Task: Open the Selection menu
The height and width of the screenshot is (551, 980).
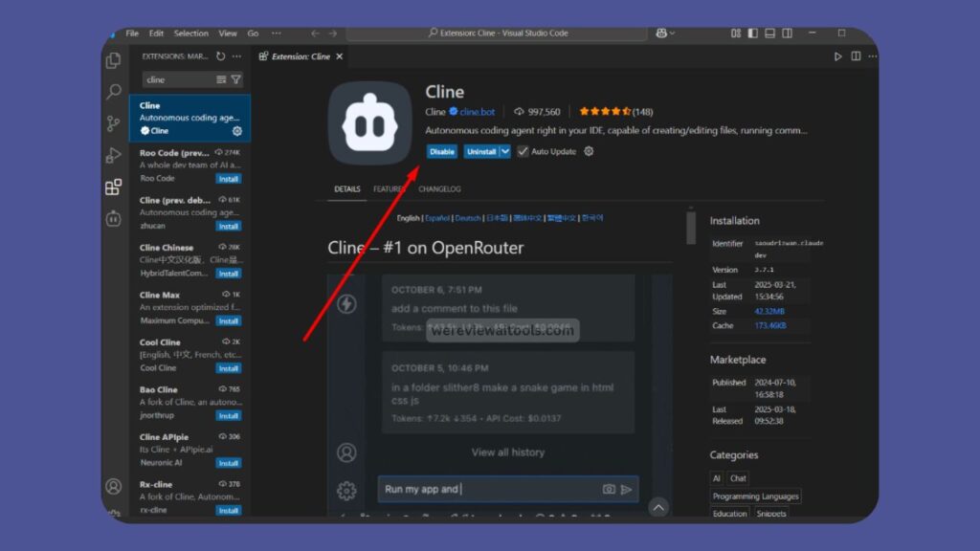Action: (x=191, y=33)
